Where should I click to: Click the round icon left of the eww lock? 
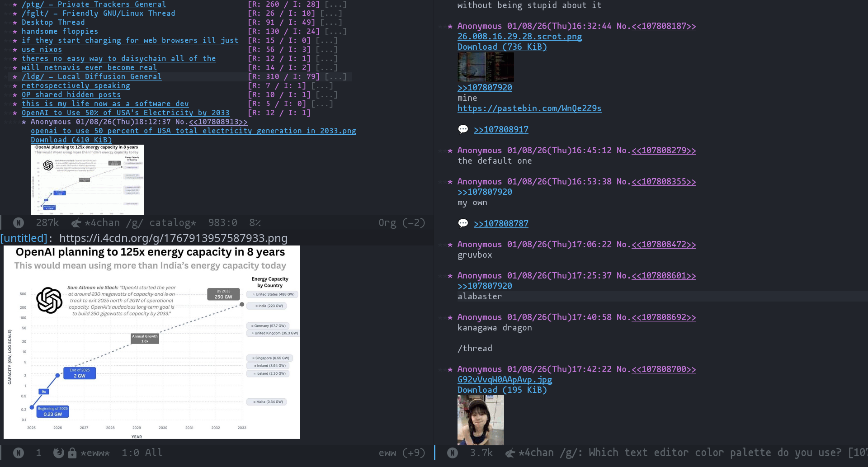[58, 453]
